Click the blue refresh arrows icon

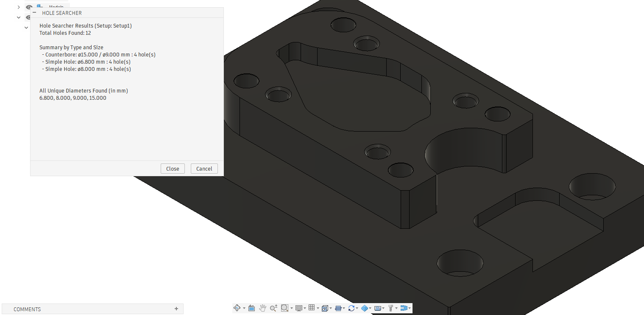[x=351, y=308]
